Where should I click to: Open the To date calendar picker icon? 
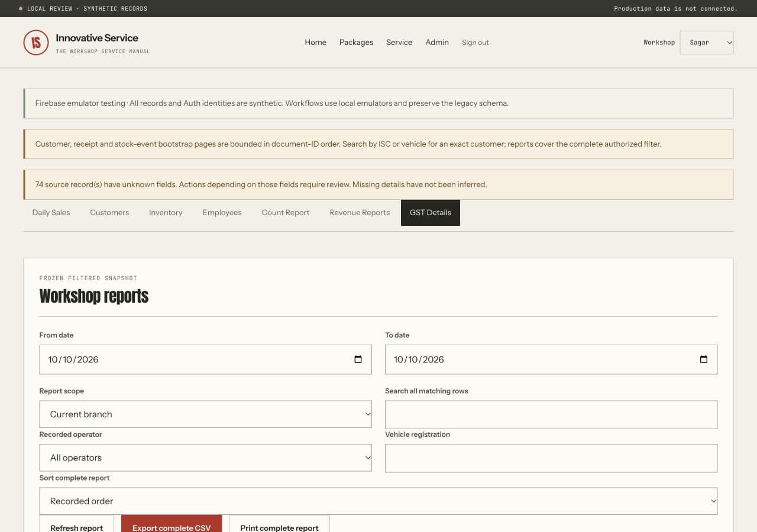(704, 359)
